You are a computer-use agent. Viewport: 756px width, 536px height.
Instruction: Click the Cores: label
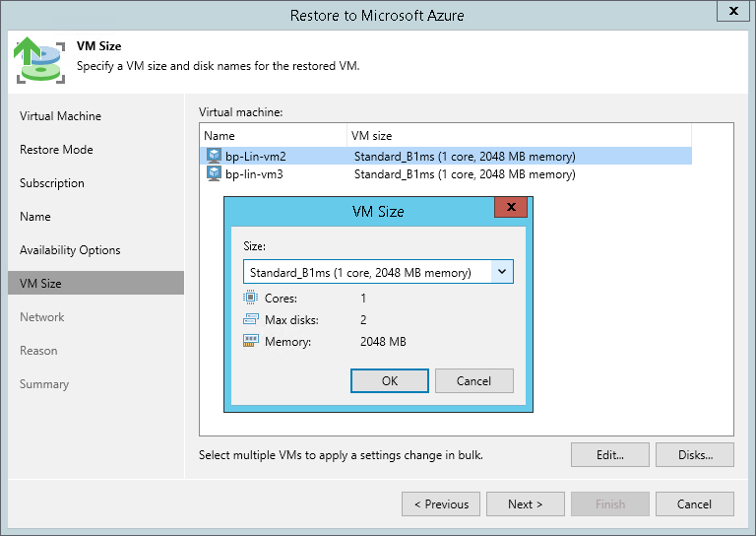(x=281, y=299)
